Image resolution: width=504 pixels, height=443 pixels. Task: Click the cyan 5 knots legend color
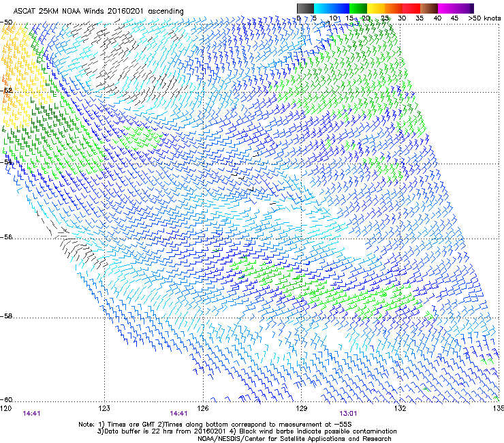(323, 8)
